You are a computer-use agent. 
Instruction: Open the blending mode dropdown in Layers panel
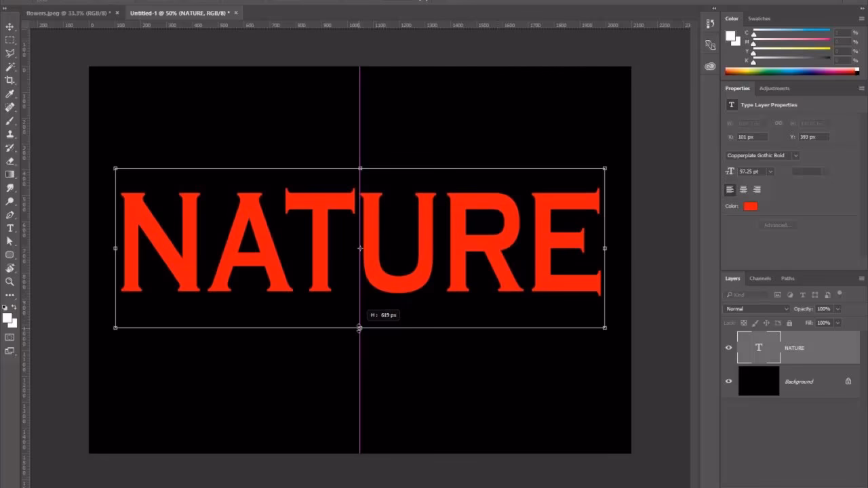[x=755, y=308]
